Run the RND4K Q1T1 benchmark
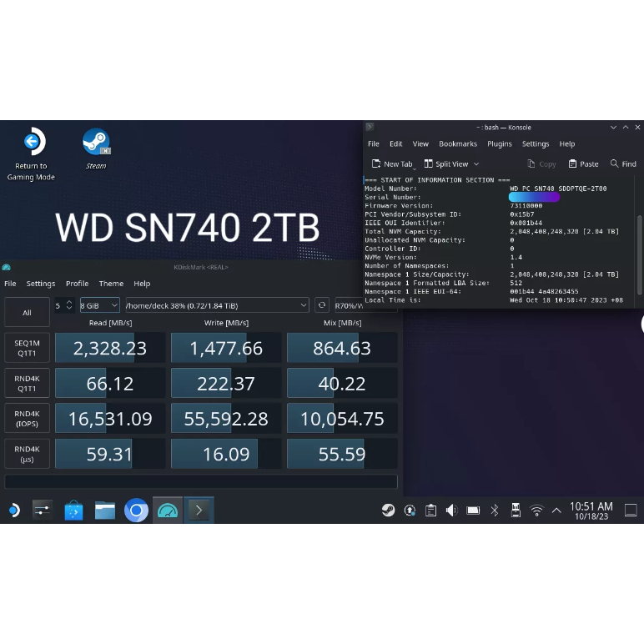Viewport: 644px width, 644px height. point(27,383)
